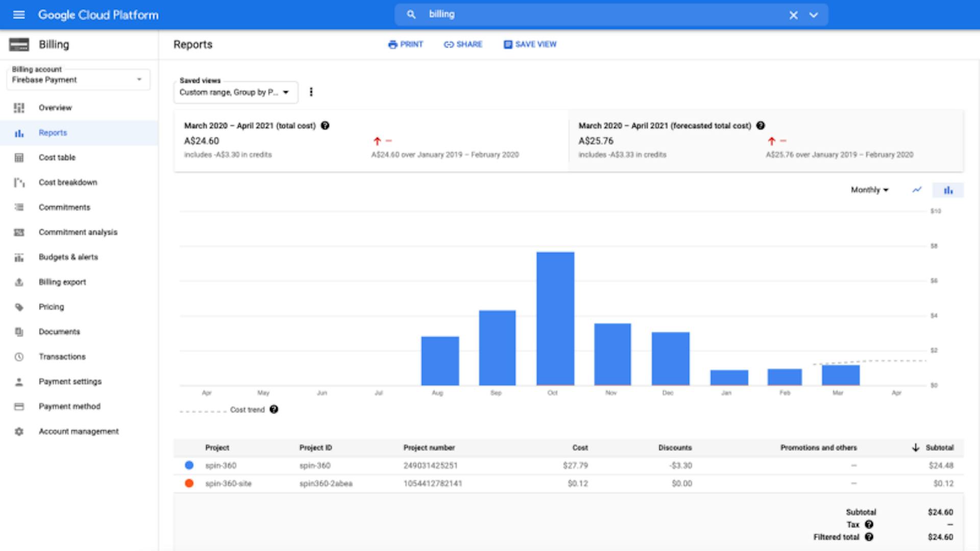The height and width of the screenshot is (551, 980).
Task: Click the Billing export icon
Action: (x=19, y=282)
